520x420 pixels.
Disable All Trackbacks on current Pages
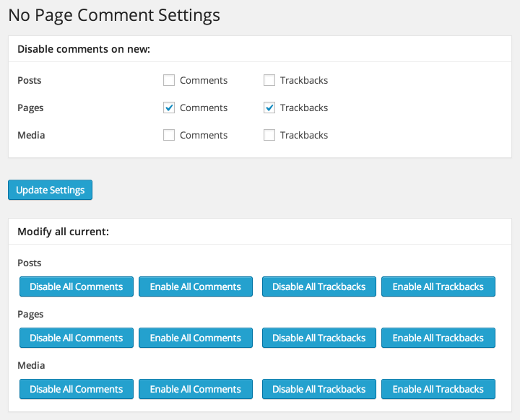[318, 338]
